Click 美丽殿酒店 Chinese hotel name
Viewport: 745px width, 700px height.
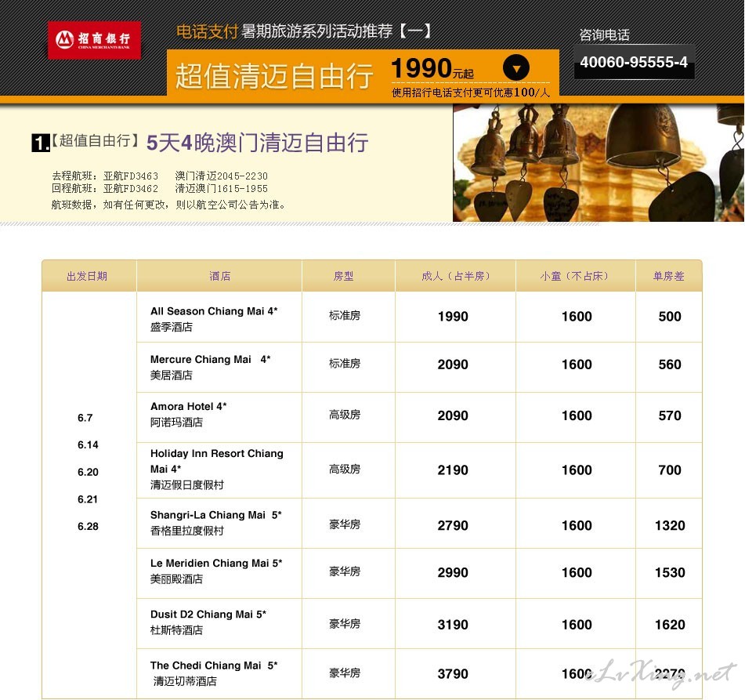pyautogui.click(x=177, y=579)
